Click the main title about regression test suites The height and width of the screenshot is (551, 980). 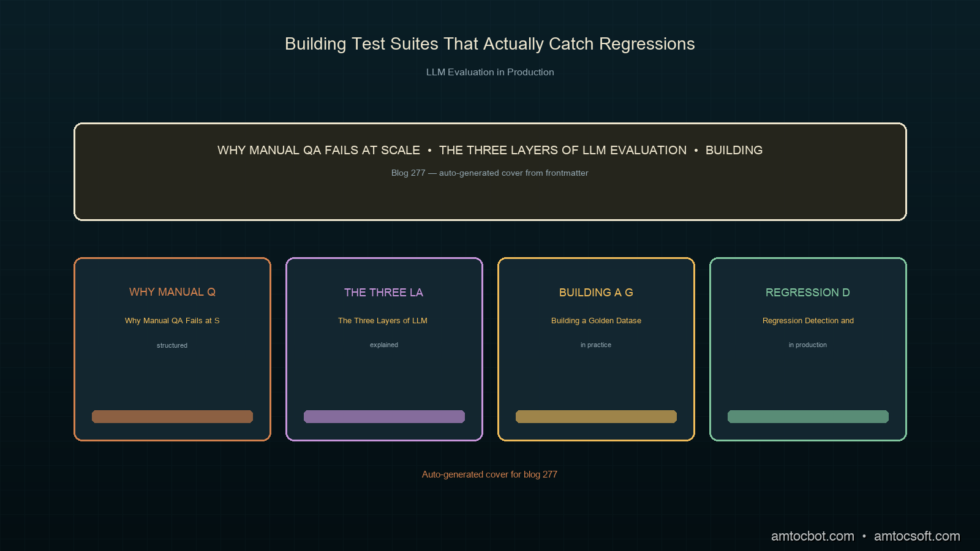(x=490, y=44)
